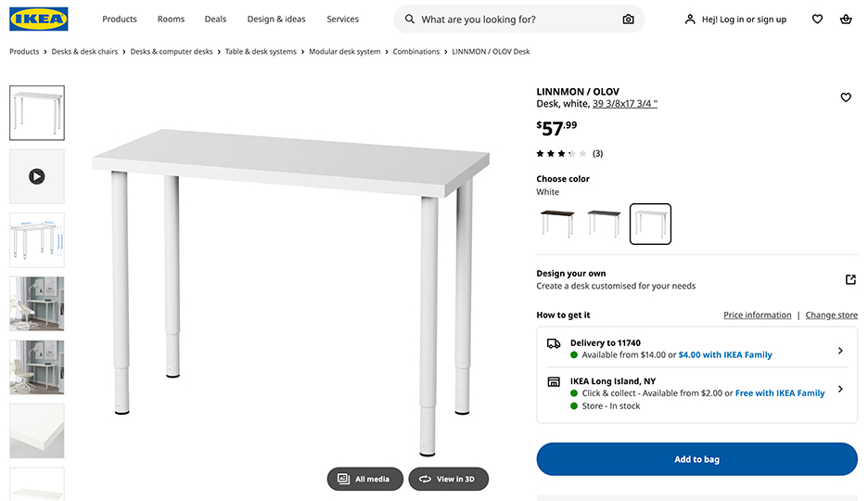Expand IKEA Long Island, NY store details
868x501 pixels.
[x=696, y=393]
